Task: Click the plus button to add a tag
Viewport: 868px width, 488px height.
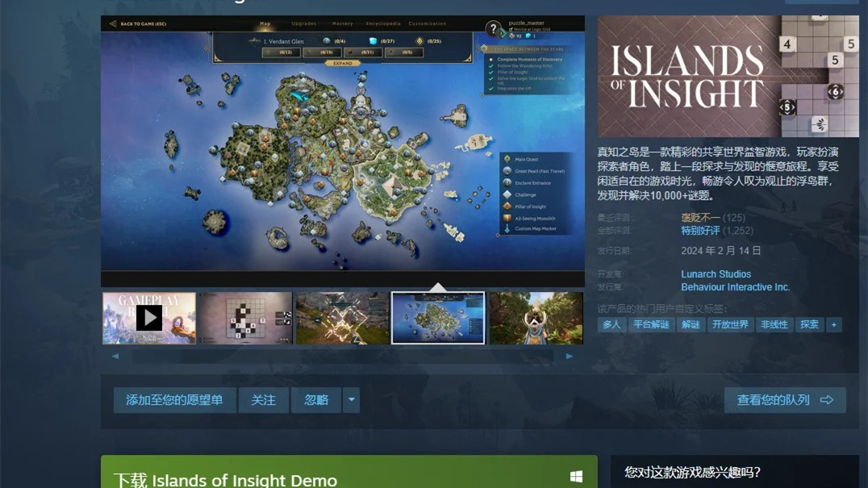Action: click(833, 325)
